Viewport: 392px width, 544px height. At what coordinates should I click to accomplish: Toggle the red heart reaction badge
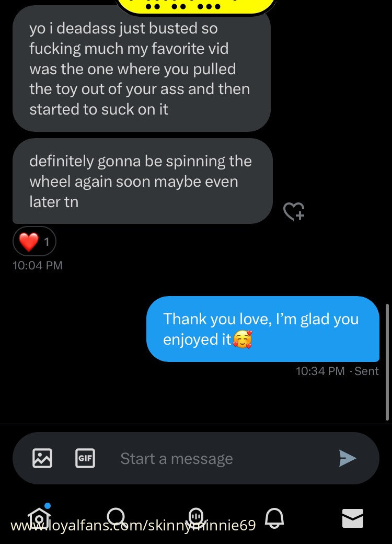click(34, 242)
